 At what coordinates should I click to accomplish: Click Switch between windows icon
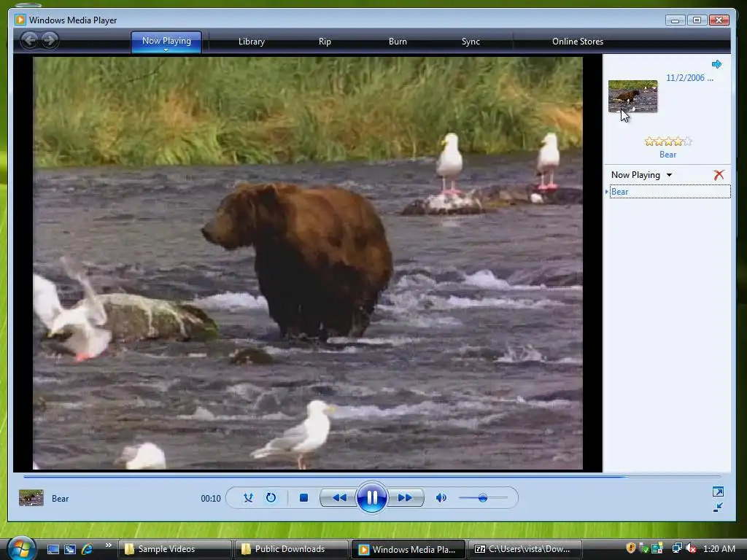coord(70,549)
